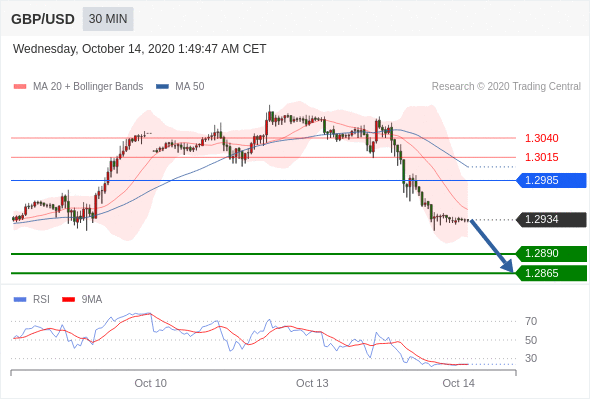Click the red 1.3040 resistance label
Viewport: 590px width, 400px height.
click(x=541, y=138)
